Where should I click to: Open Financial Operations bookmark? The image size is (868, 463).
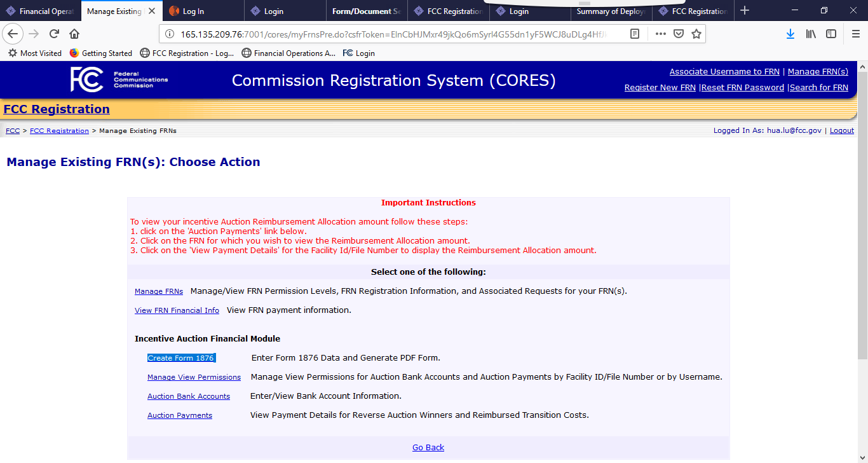click(288, 53)
